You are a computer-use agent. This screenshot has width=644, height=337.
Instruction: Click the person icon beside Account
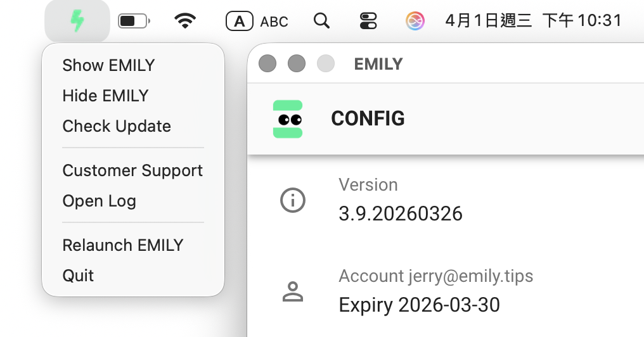(292, 292)
